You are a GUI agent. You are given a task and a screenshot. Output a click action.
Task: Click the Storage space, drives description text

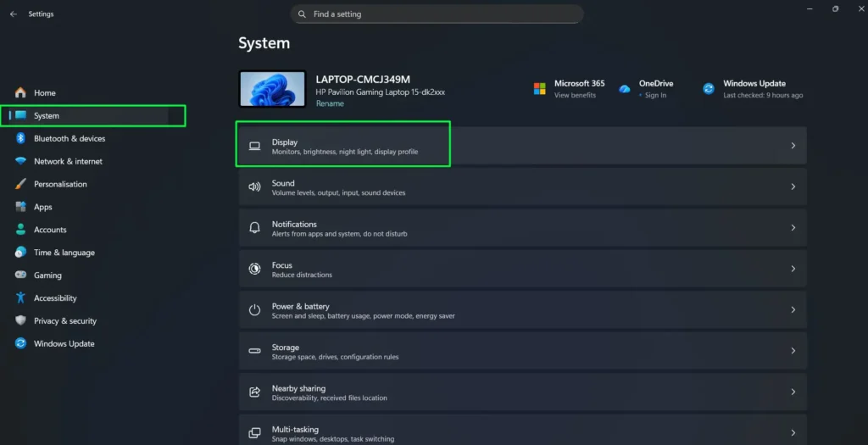pos(335,357)
